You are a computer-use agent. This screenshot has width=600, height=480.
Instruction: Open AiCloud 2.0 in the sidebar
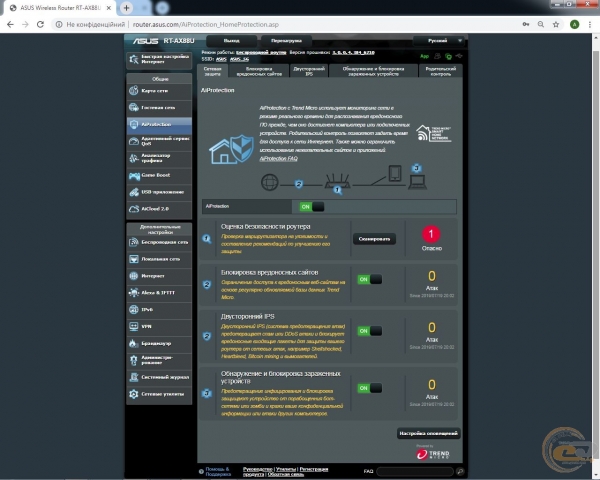159,209
